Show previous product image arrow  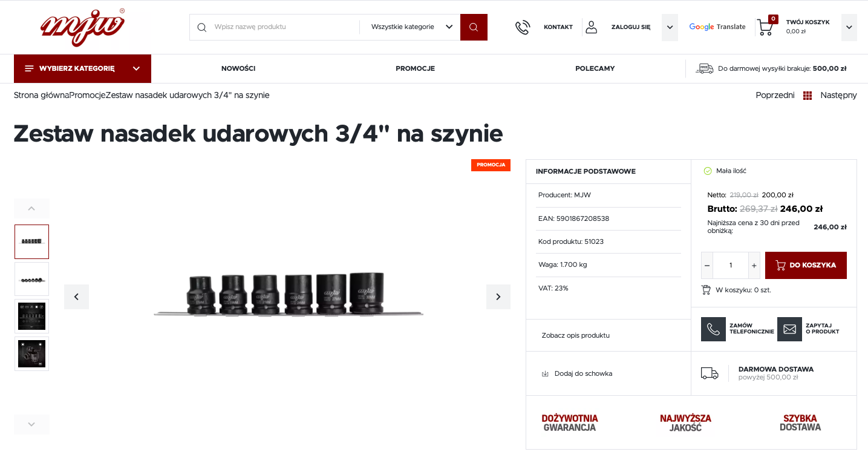coord(76,297)
